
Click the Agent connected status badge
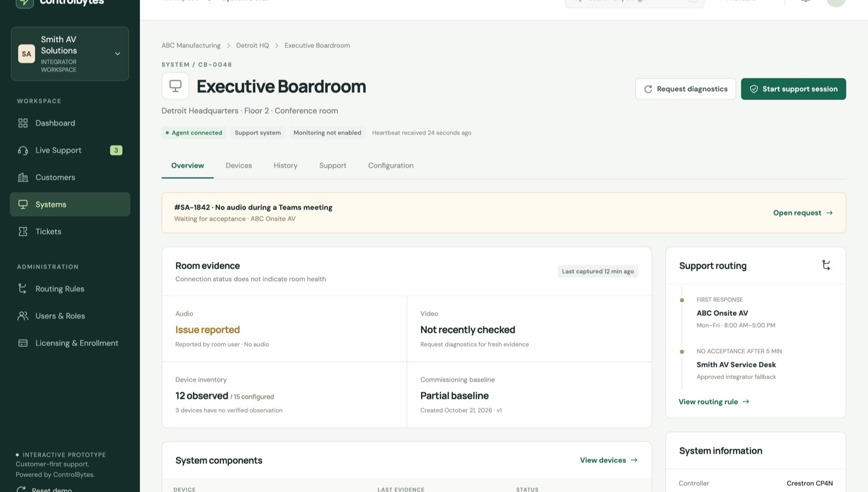click(x=194, y=133)
